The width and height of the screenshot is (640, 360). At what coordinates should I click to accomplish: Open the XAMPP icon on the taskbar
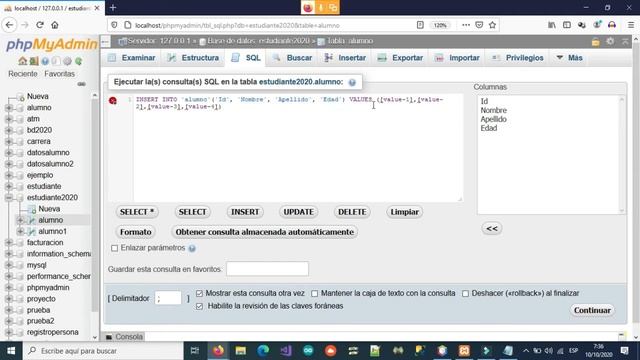click(464, 351)
